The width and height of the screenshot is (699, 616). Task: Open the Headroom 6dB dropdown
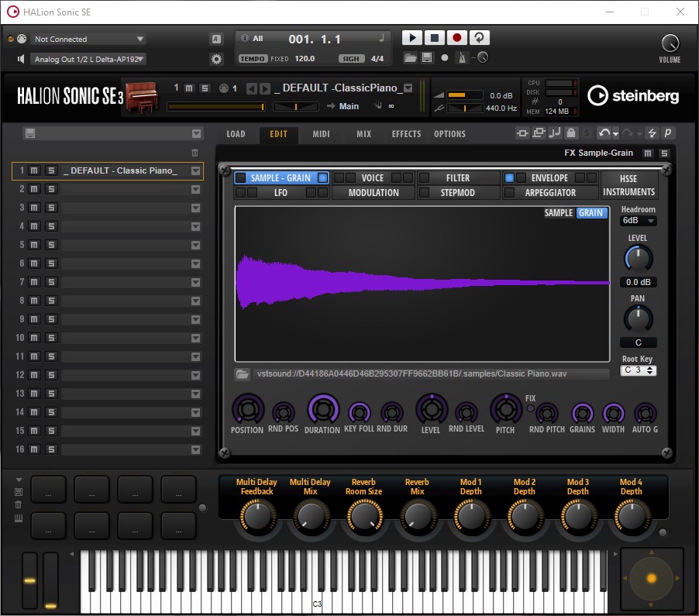tap(638, 221)
